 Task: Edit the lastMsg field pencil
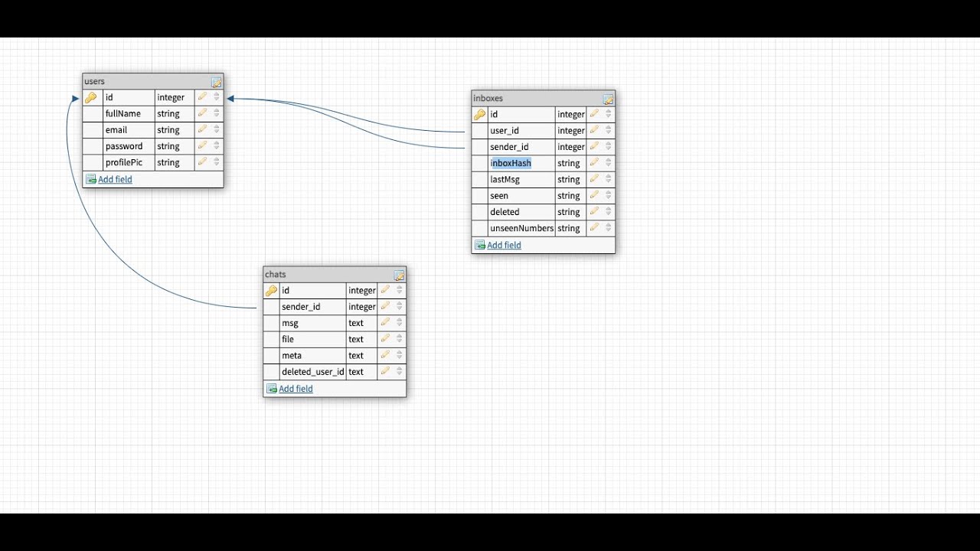tap(594, 179)
